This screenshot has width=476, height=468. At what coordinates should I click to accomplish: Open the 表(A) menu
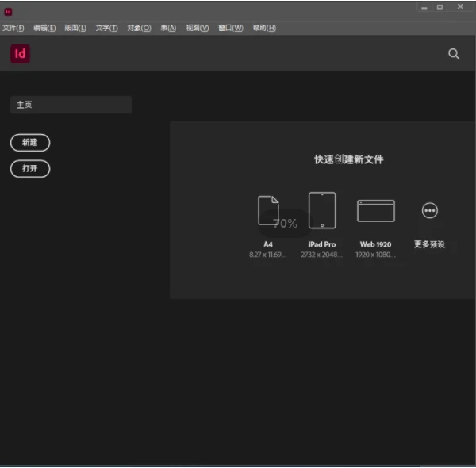[168, 29]
